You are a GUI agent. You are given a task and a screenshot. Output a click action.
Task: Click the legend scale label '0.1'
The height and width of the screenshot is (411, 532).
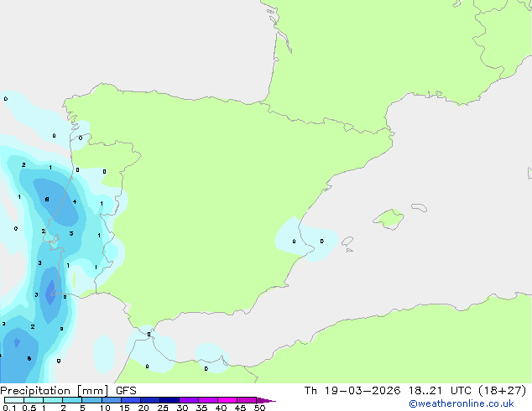(9, 408)
